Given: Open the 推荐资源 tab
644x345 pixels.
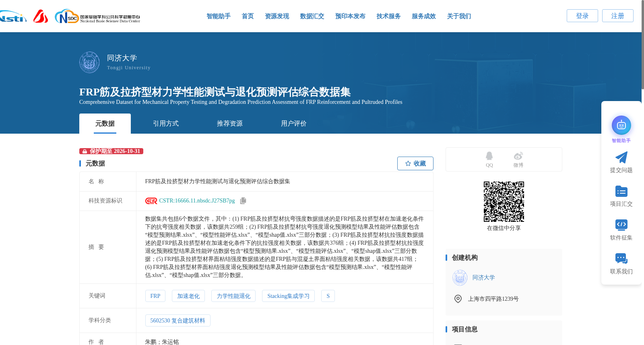Looking at the screenshot, I should pos(230,124).
